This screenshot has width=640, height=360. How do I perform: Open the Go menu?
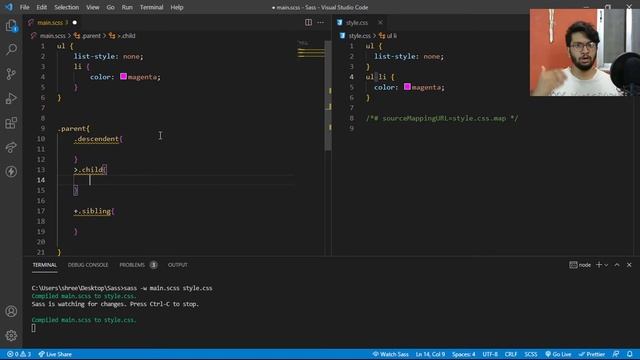tap(111, 7)
